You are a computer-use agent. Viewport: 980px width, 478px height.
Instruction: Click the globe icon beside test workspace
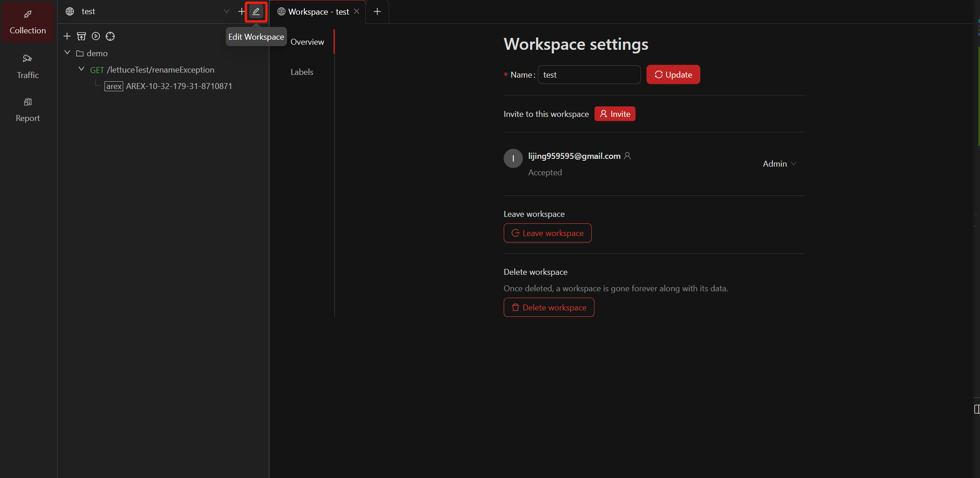click(70, 11)
